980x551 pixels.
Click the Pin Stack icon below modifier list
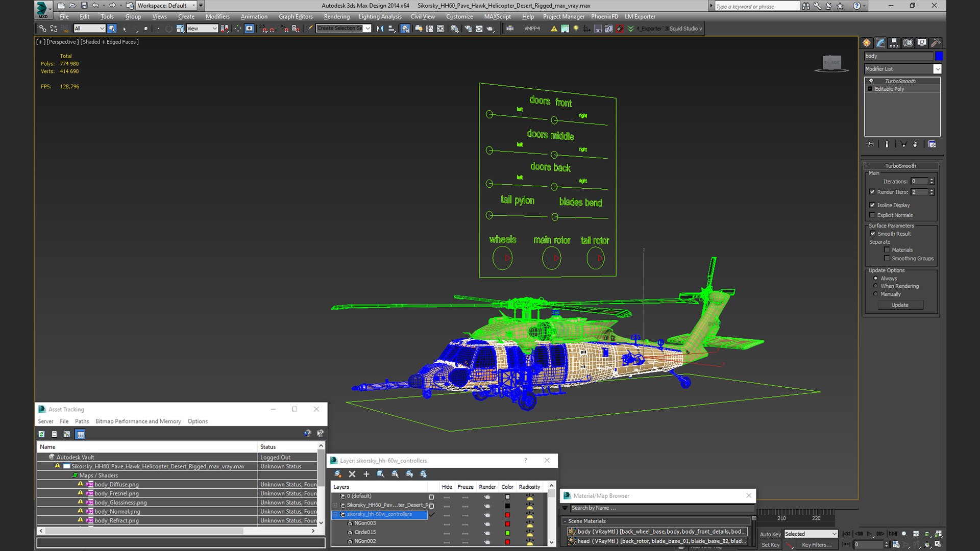point(871,144)
